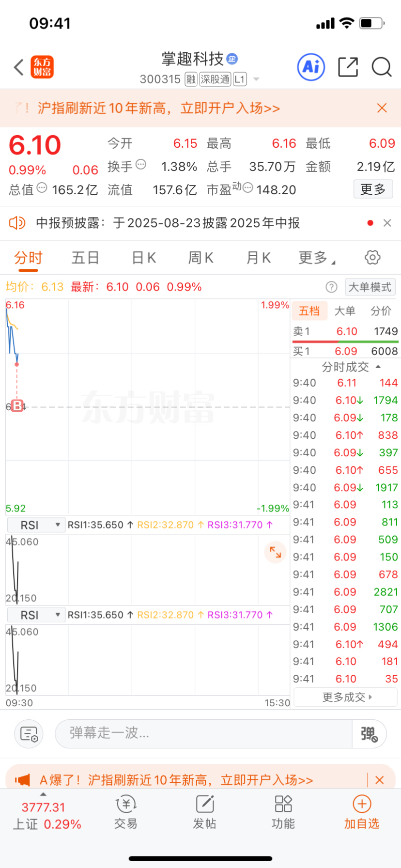Expand the 更多 chart period dropdown
Screen dimensions: 401x868
(317, 258)
